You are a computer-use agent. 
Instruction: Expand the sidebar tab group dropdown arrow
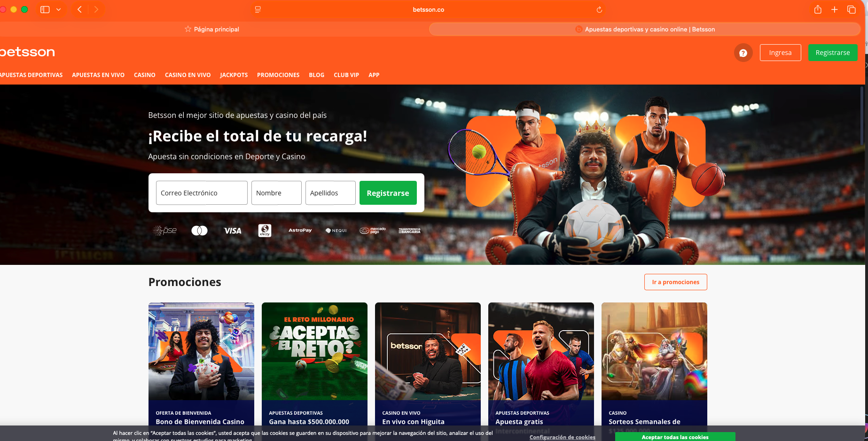coord(59,9)
